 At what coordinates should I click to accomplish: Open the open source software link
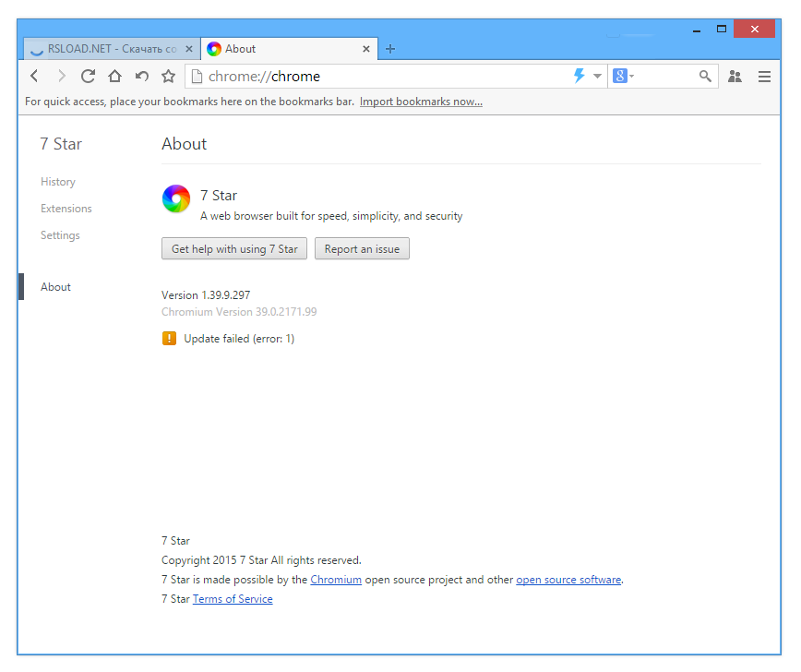tap(568, 580)
